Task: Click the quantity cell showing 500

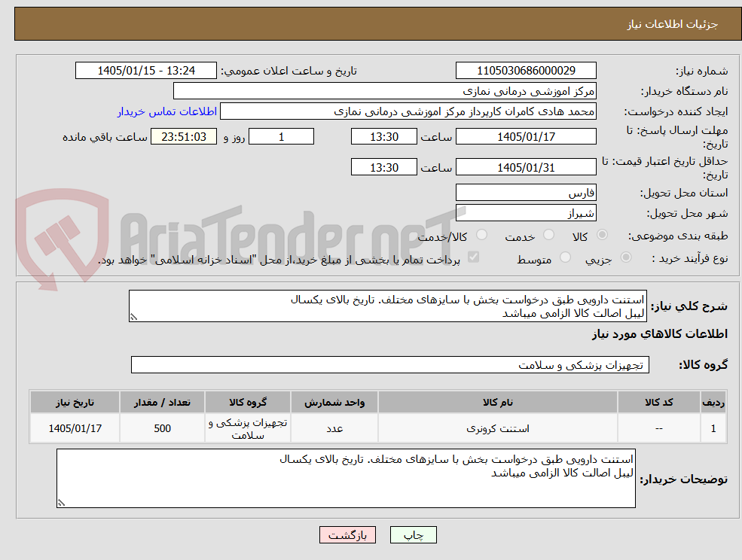Action: [x=162, y=428]
